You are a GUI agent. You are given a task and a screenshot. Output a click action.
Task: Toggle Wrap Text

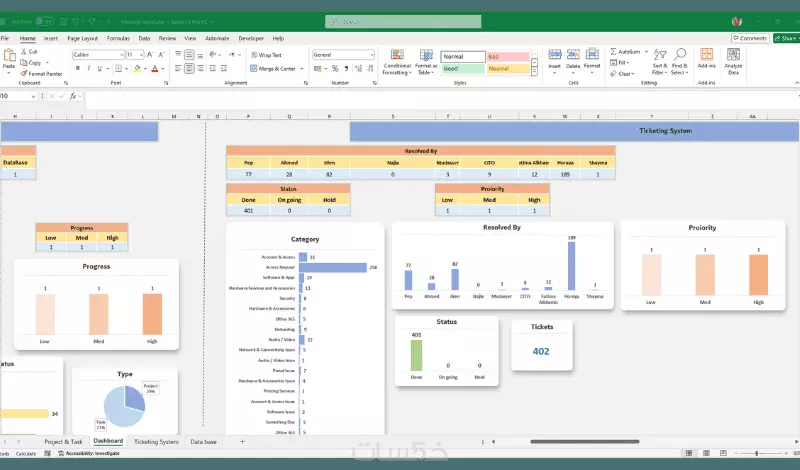click(266, 55)
